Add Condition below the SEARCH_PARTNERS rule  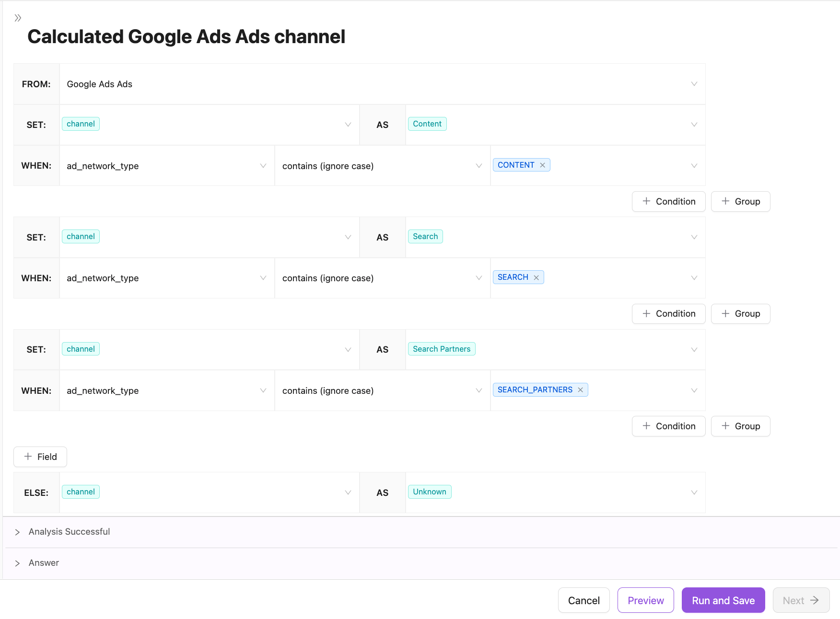(x=668, y=426)
